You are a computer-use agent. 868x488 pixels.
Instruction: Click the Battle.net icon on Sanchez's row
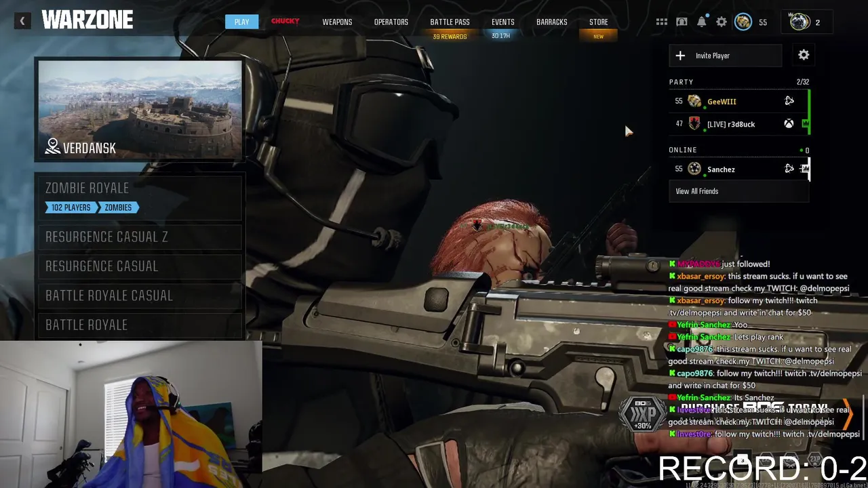tap(789, 169)
